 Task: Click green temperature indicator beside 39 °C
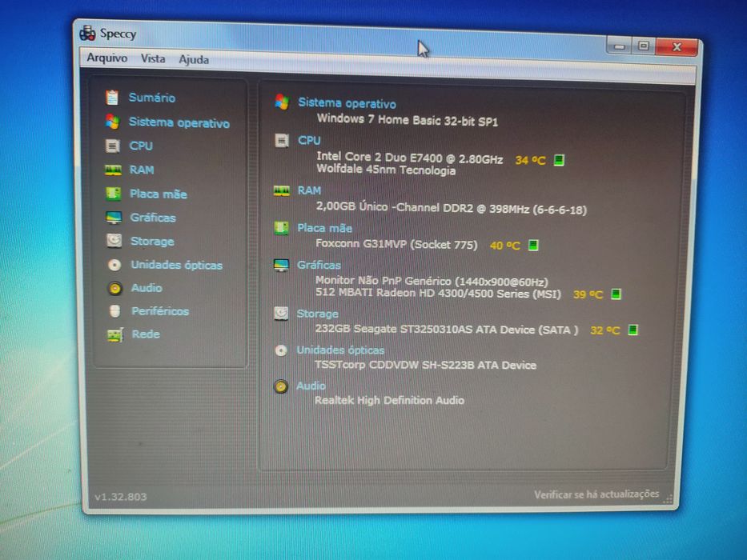click(616, 294)
